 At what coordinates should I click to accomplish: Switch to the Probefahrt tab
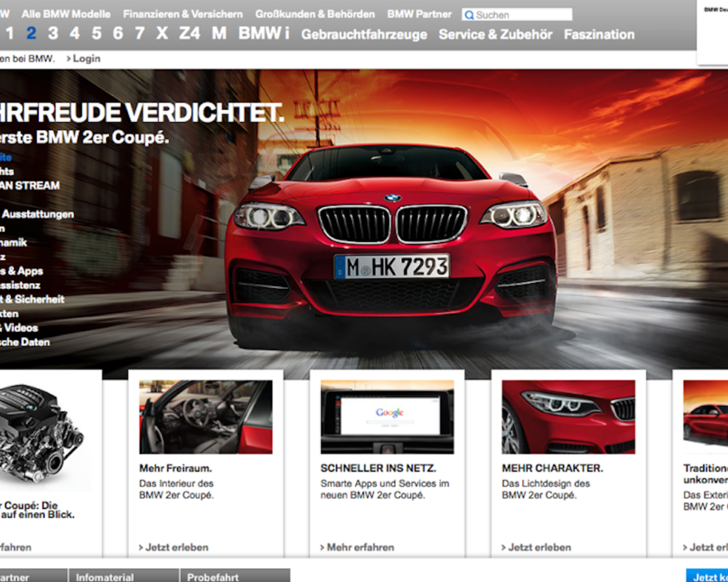coord(213,577)
